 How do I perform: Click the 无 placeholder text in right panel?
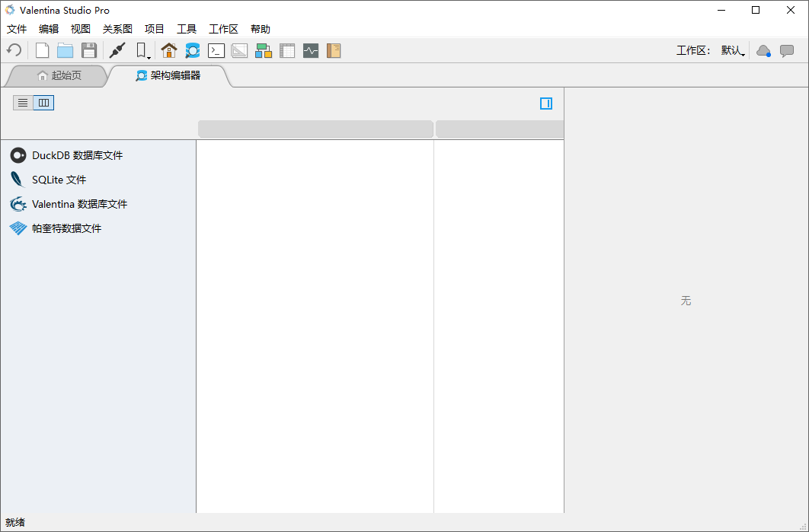[x=686, y=301]
